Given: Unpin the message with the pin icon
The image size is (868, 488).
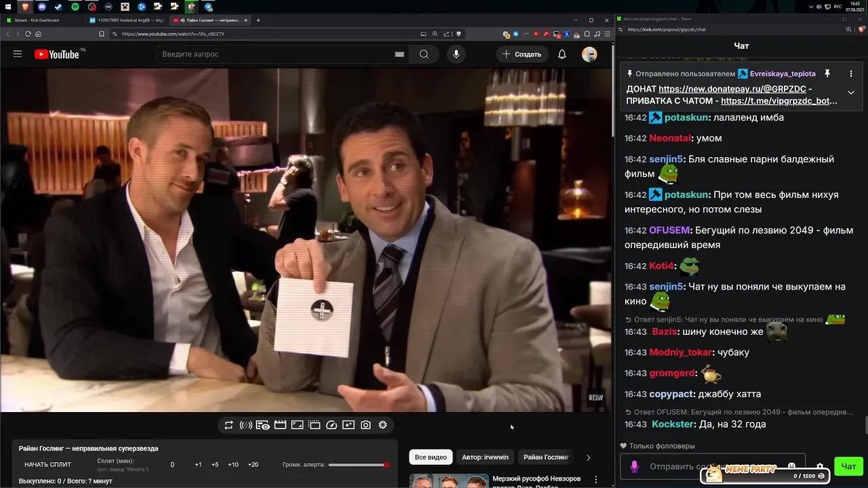Looking at the screenshot, I should pyautogui.click(x=827, y=74).
